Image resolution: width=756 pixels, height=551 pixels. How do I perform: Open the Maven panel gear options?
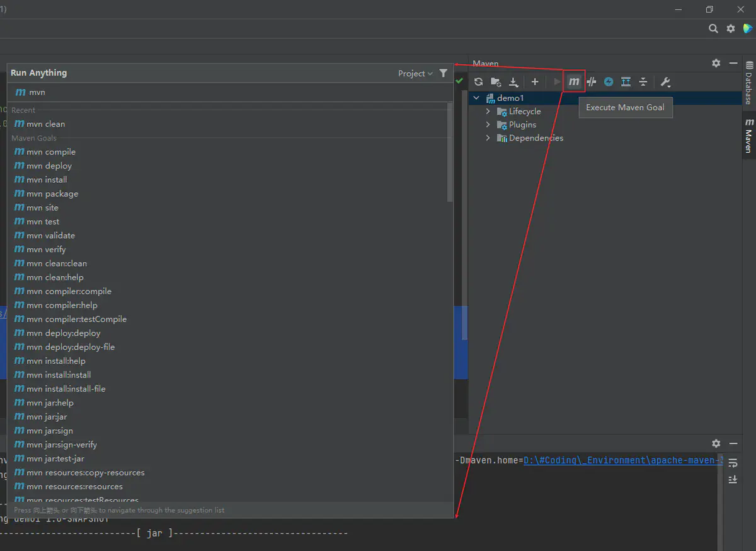tap(716, 63)
